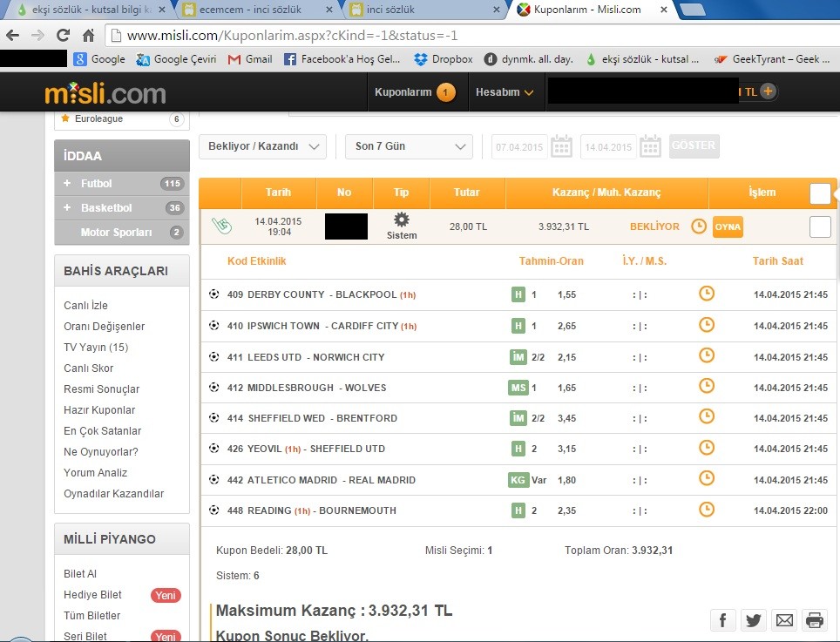Viewport: 840px width, 642px height.
Task: Click the Sistem gear icon in the coupon row
Action: pyautogui.click(x=401, y=220)
